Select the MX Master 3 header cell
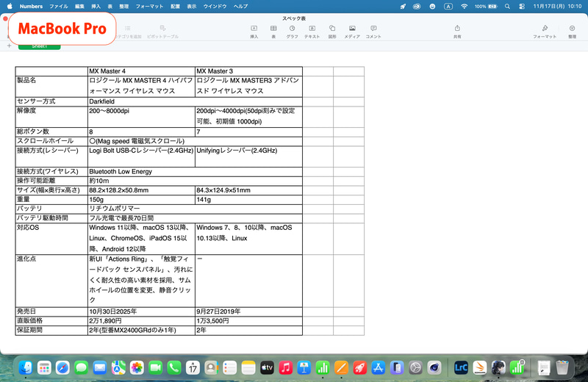Image resolution: width=588 pixels, height=382 pixels. point(248,71)
